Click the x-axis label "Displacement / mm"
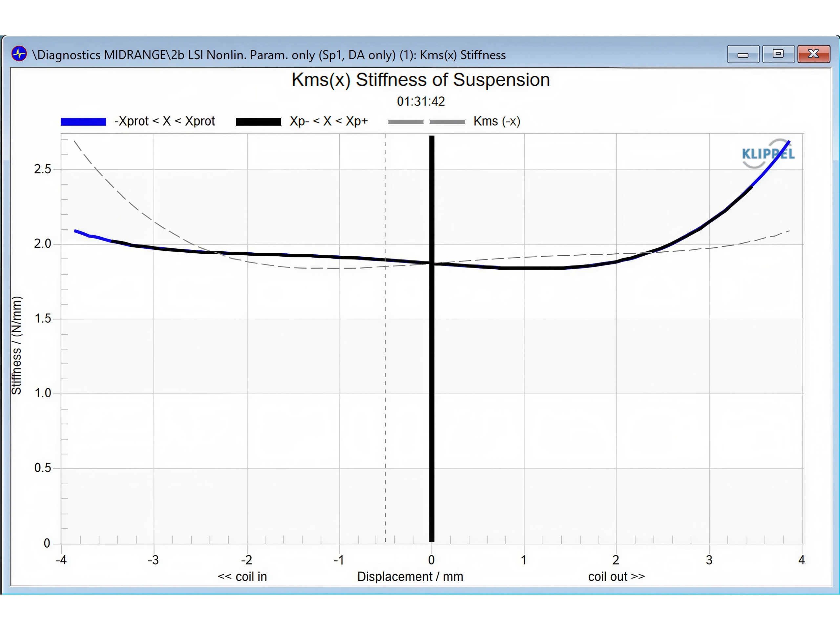 pyautogui.click(x=410, y=577)
